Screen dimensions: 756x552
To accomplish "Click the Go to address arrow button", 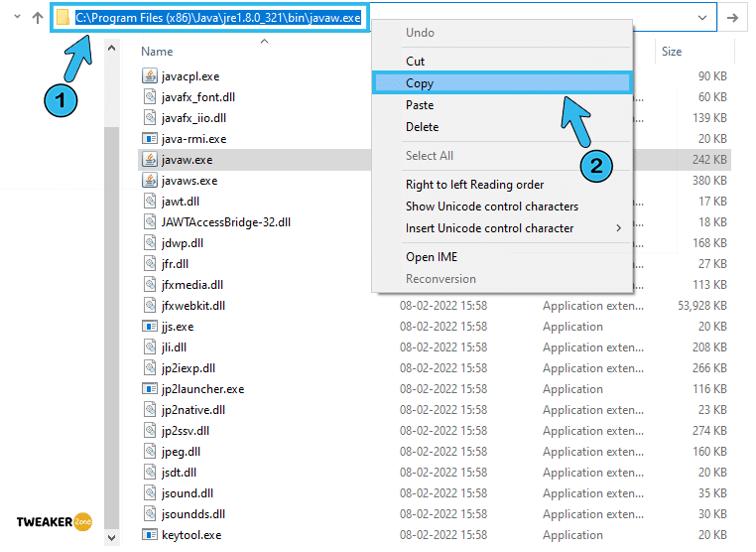I will [x=732, y=18].
